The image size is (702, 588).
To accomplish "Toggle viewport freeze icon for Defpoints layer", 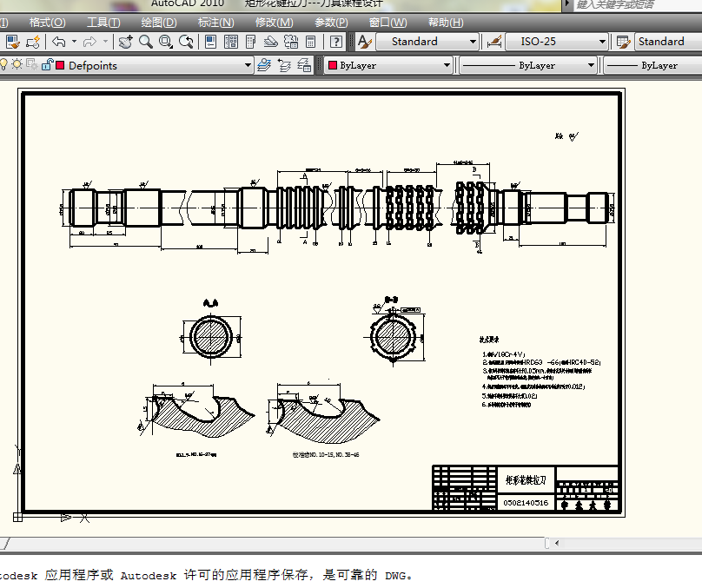I will click(32, 65).
